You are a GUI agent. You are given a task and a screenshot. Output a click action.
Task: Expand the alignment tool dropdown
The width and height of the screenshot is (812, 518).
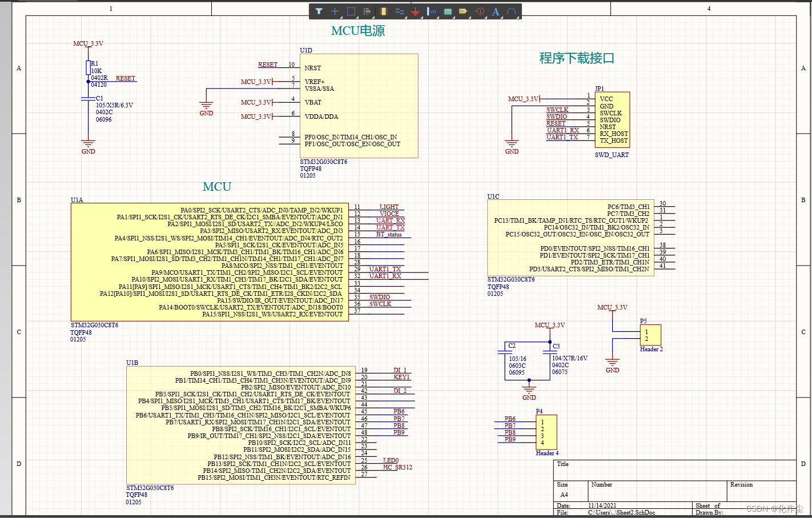tap(373, 17)
